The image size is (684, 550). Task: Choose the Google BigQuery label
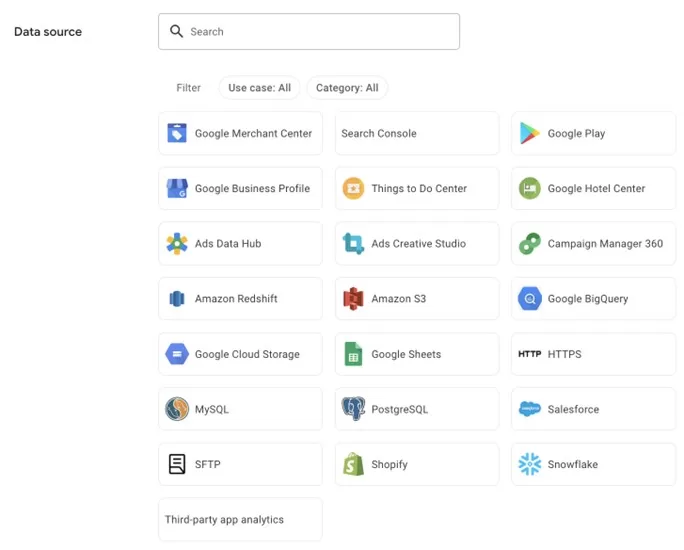[588, 299]
